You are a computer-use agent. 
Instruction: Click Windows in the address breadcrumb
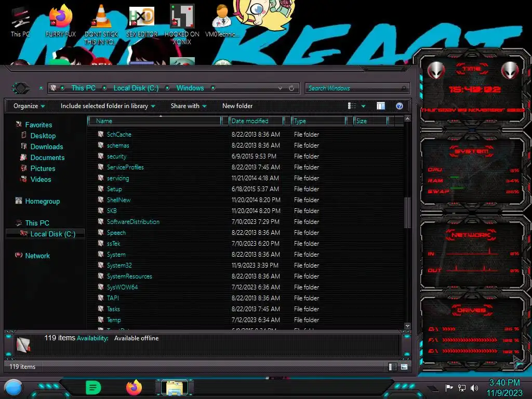point(190,88)
